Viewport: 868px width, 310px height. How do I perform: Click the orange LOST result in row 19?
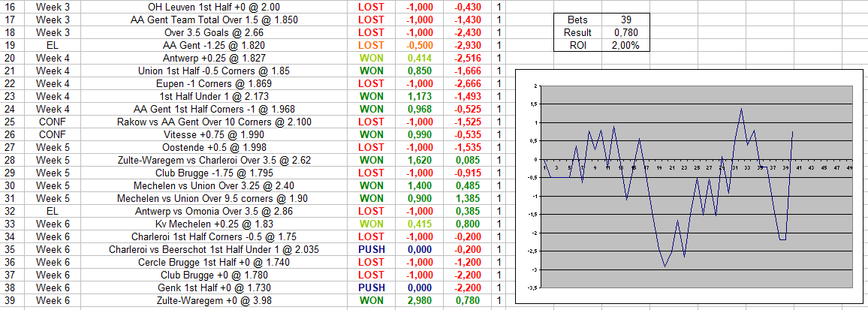click(x=371, y=45)
